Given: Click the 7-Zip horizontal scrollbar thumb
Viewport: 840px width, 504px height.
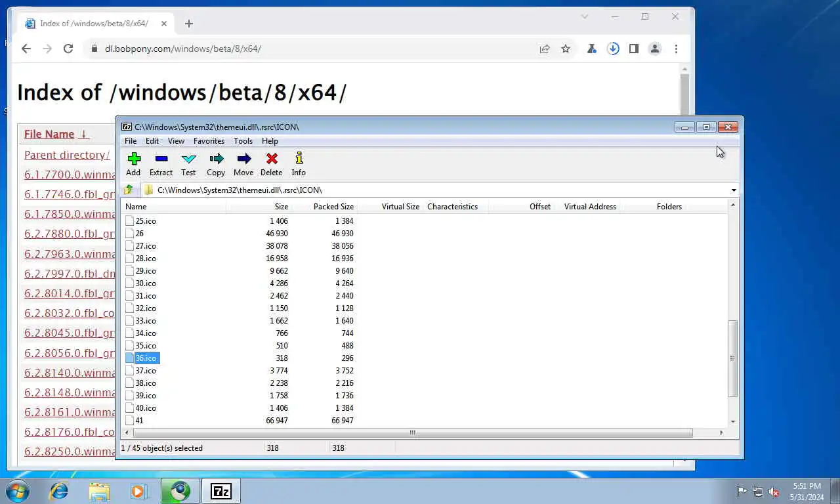Looking at the screenshot, I should pyautogui.click(x=413, y=432).
